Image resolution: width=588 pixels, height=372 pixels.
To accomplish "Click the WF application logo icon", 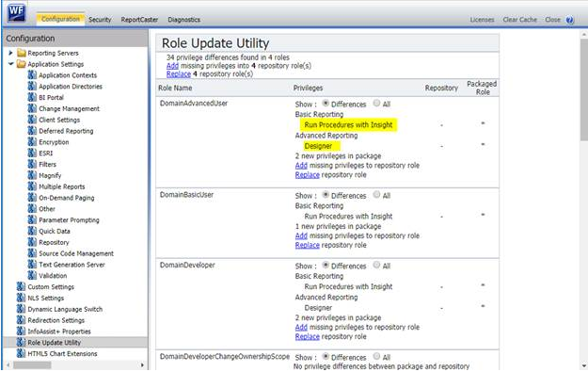I will (17, 13).
